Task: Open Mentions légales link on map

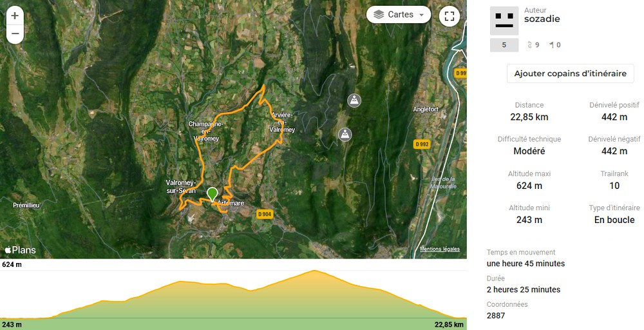Action: (x=439, y=249)
